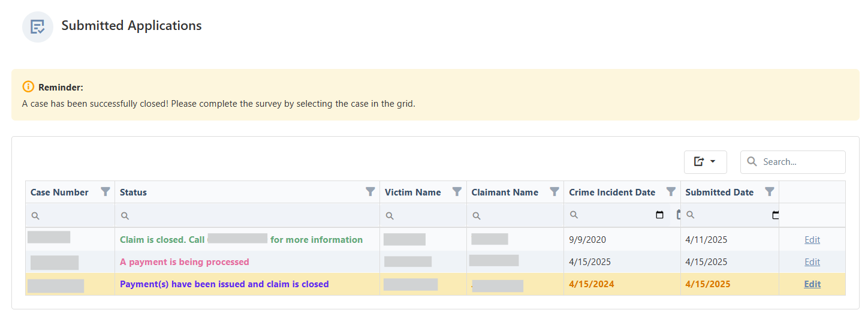Sort by Claimant Name column header

(505, 192)
